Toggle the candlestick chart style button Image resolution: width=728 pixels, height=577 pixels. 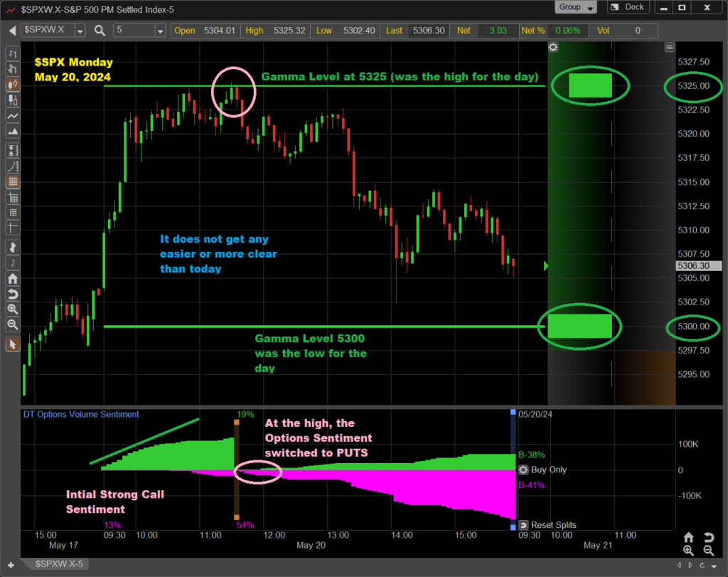coord(12,85)
